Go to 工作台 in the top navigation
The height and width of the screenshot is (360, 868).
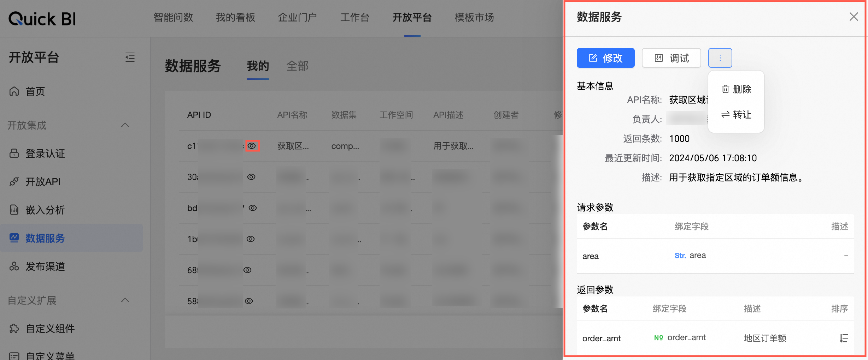(355, 17)
